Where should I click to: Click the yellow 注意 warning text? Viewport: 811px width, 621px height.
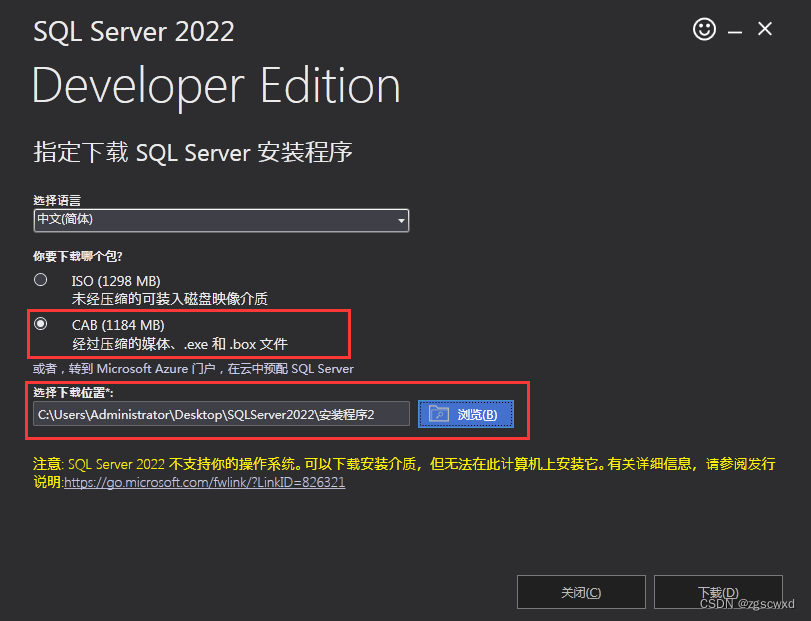pos(404,473)
